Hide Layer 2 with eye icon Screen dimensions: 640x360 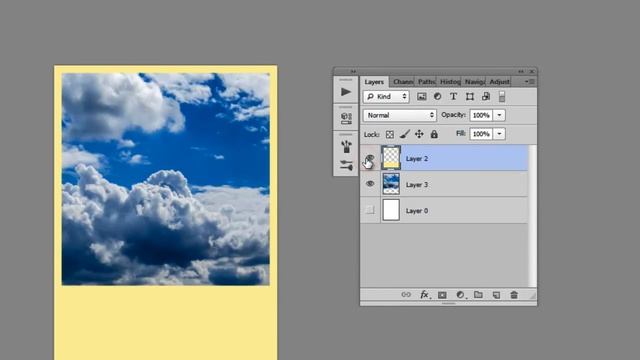tap(370, 158)
